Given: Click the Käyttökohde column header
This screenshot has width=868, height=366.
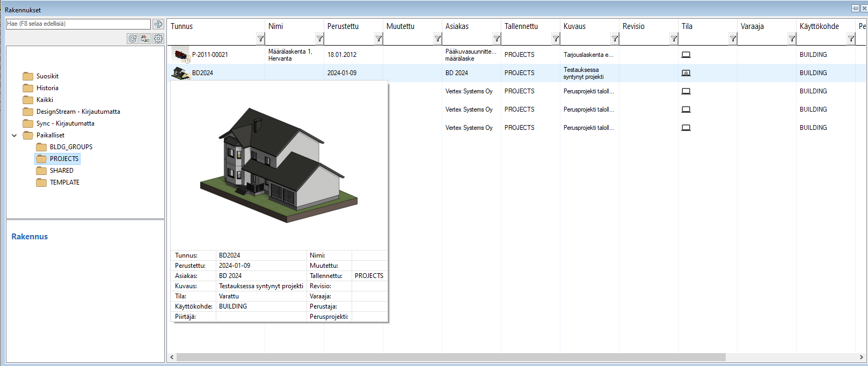Looking at the screenshot, I should click(x=819, y=26).
